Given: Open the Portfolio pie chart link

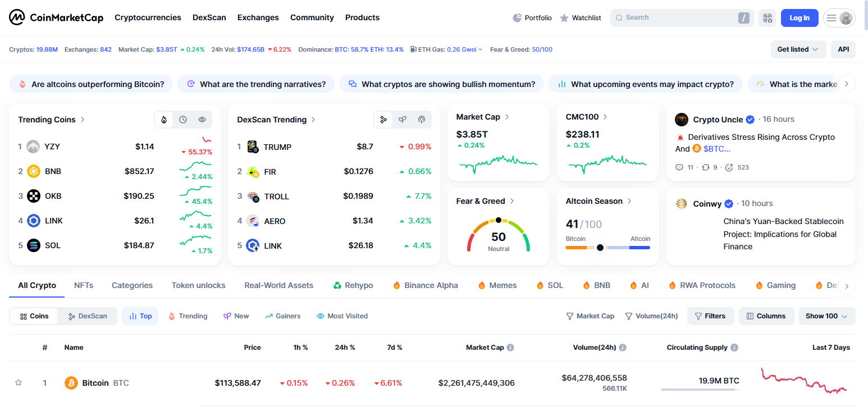Looking at the screenshot, I should tap(532, 18).
